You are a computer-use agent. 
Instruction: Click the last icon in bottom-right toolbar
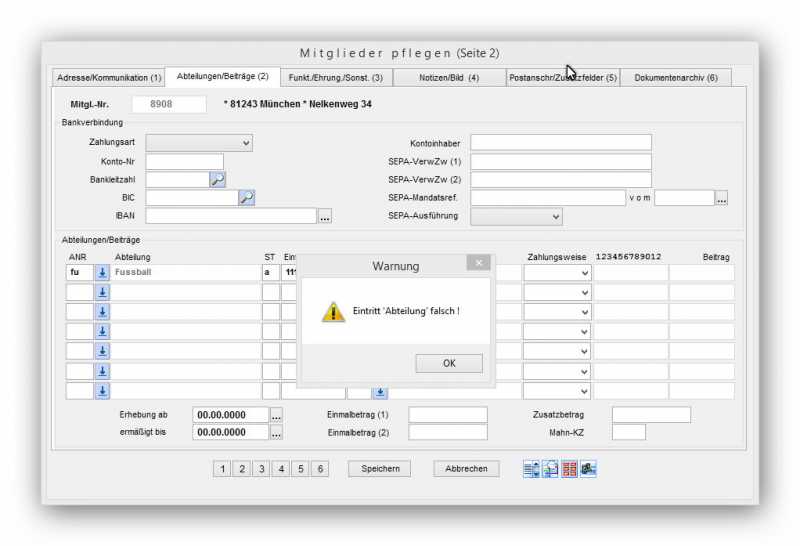(588, 469)
